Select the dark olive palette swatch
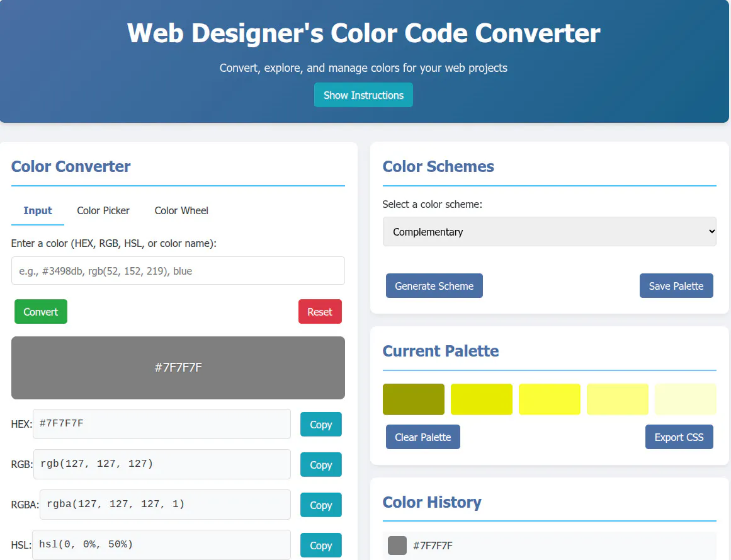 point(414,399)
